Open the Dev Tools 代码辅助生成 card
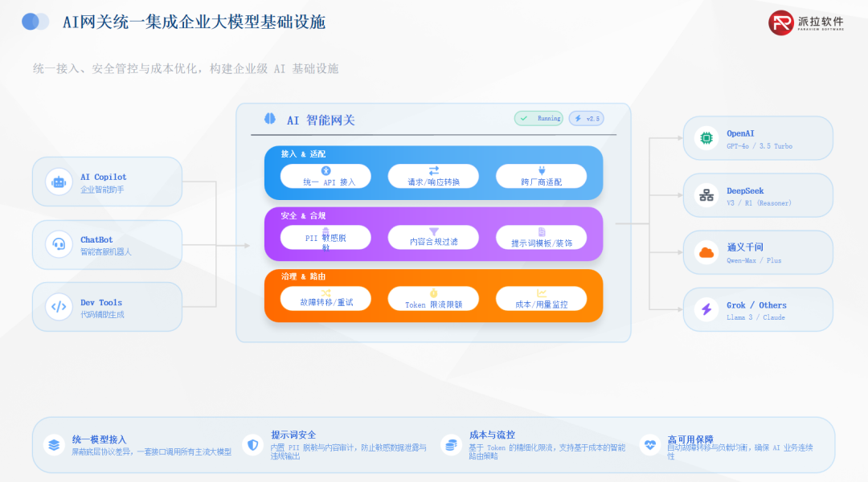 point(108,307)
